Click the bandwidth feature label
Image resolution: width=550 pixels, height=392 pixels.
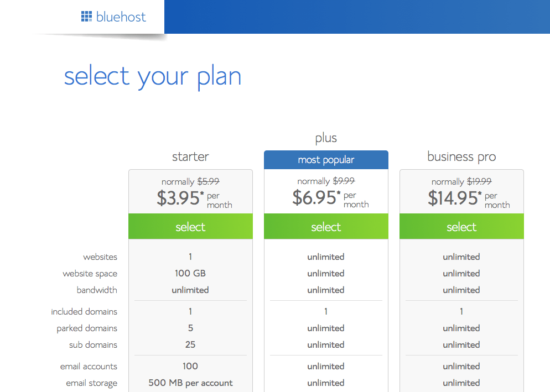click(97, 290)
